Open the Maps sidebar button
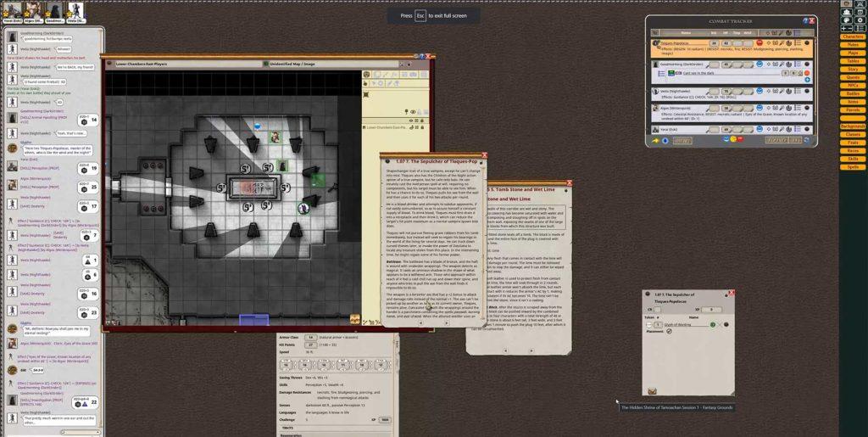Image resolution: width=868 pixels, height=437 pixels. point(853,53)
